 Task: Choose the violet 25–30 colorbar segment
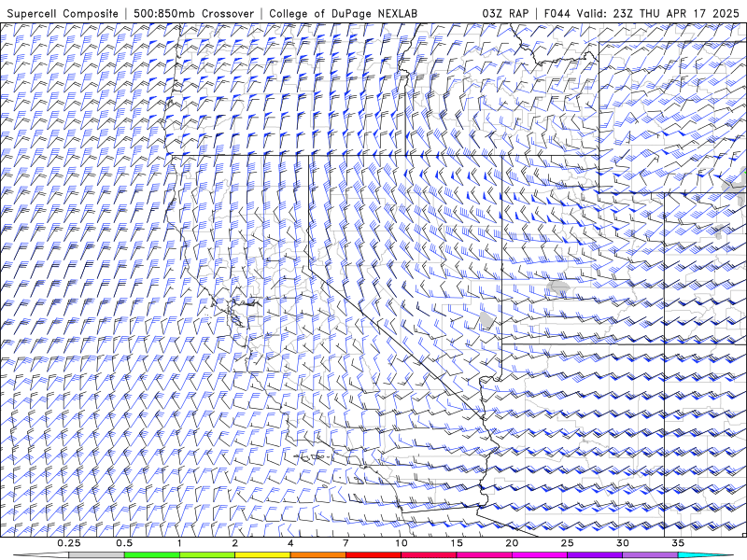(595, 555)
